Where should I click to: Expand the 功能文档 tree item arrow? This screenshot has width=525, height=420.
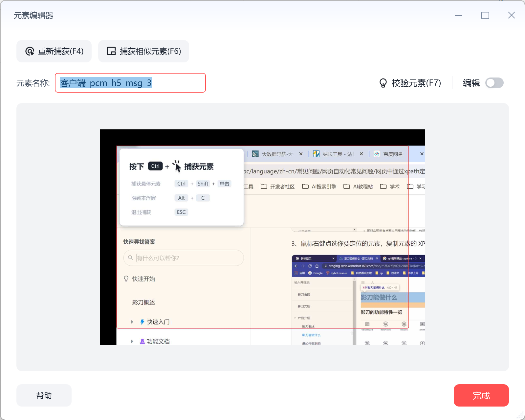click(132, 342)
